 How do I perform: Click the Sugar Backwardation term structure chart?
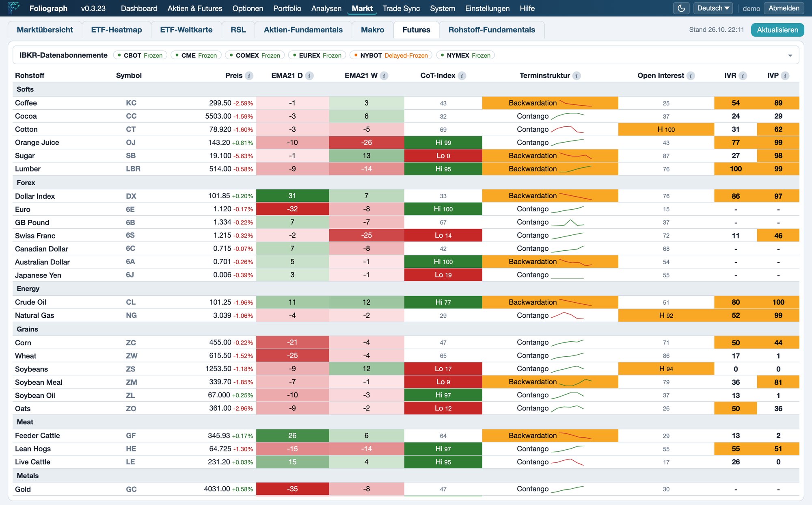click(575, 156)
